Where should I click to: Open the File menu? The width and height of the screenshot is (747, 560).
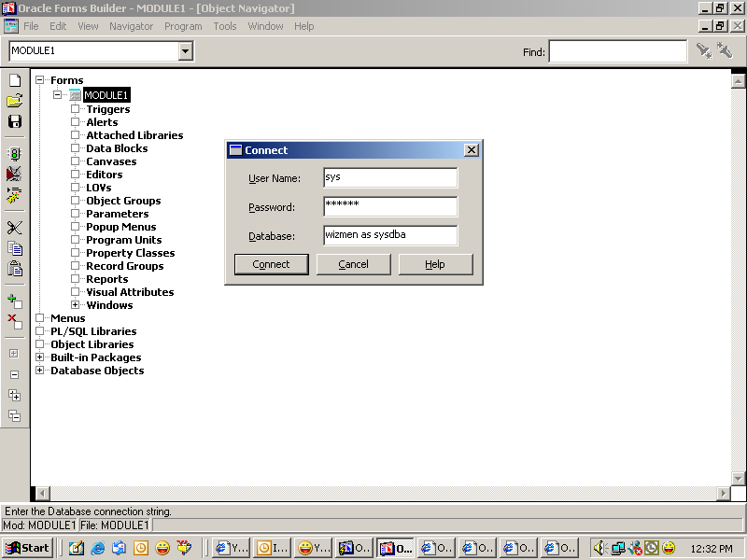click(x=31, y=26)
